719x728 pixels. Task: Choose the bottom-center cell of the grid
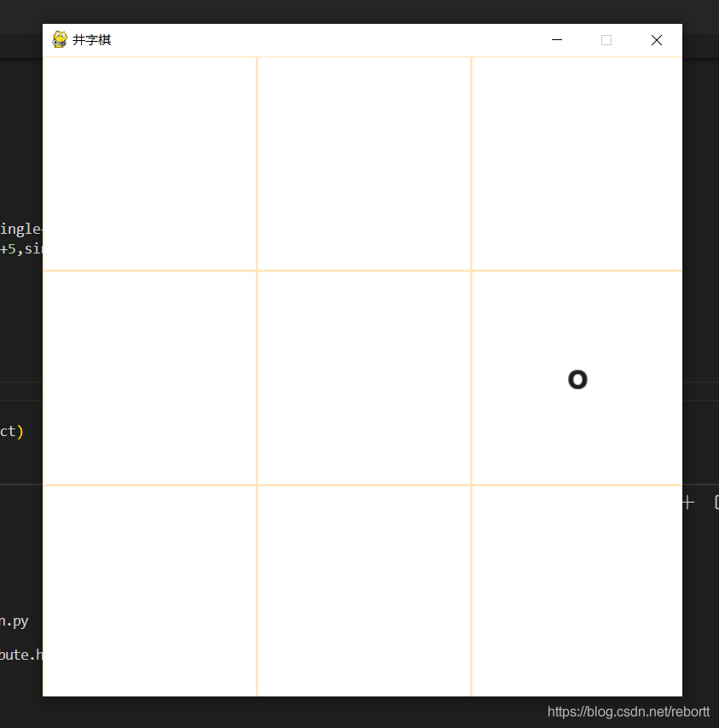363,591
